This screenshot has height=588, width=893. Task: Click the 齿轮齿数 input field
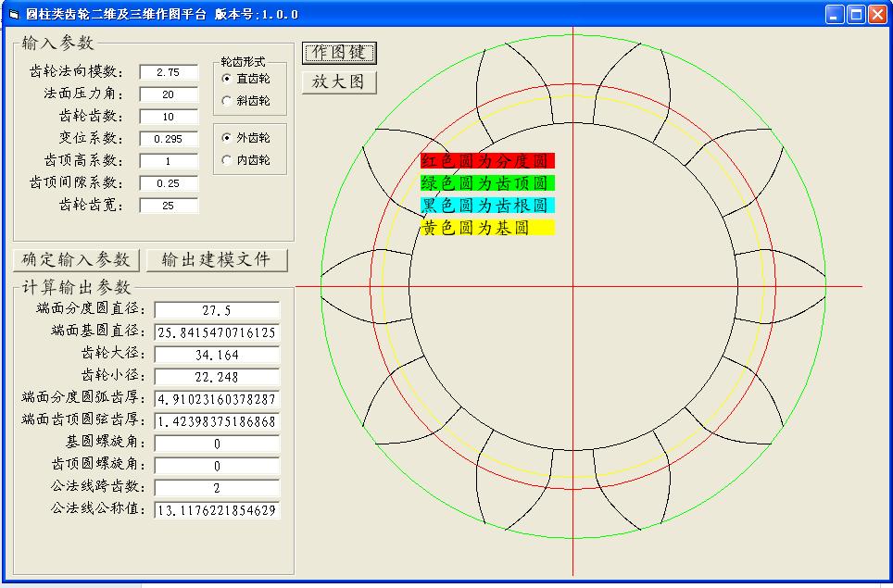click(x=169, y=117)
